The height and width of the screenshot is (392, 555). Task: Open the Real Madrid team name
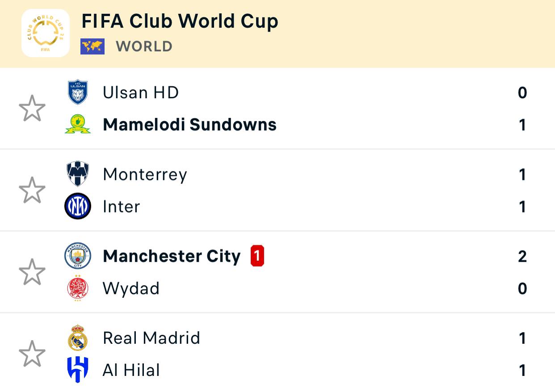coord(151,338)
